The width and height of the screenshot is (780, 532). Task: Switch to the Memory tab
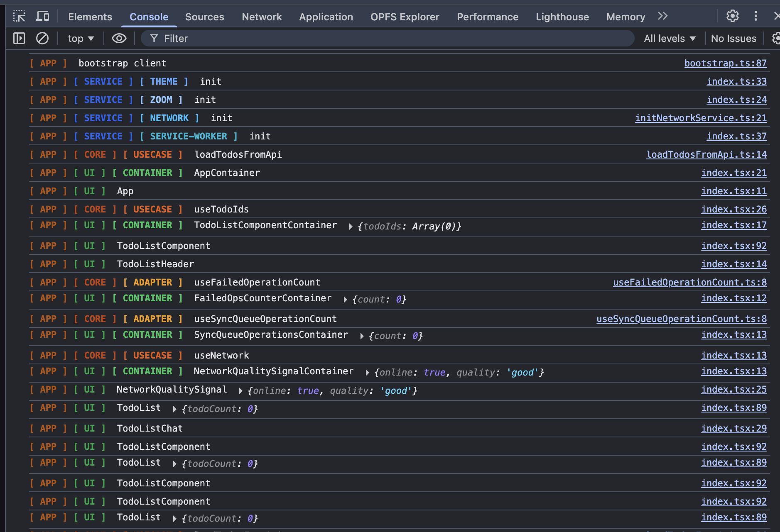click(x=625, y=17)
